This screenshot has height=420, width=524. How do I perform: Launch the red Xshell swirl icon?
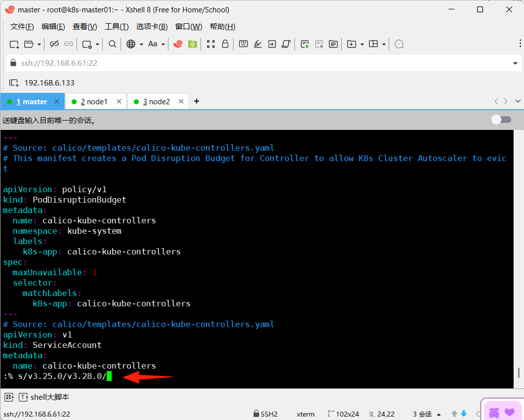coord(178,44)
